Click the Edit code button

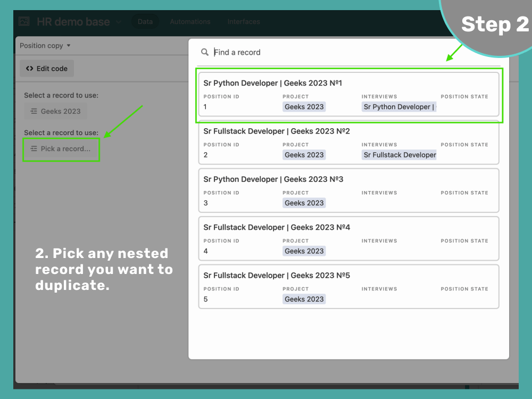47,69
